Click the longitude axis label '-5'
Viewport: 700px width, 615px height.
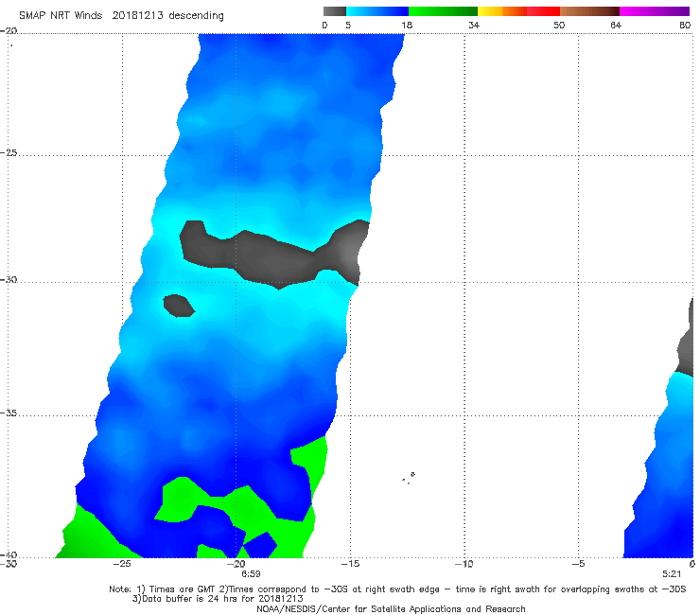tap(578, 564)
